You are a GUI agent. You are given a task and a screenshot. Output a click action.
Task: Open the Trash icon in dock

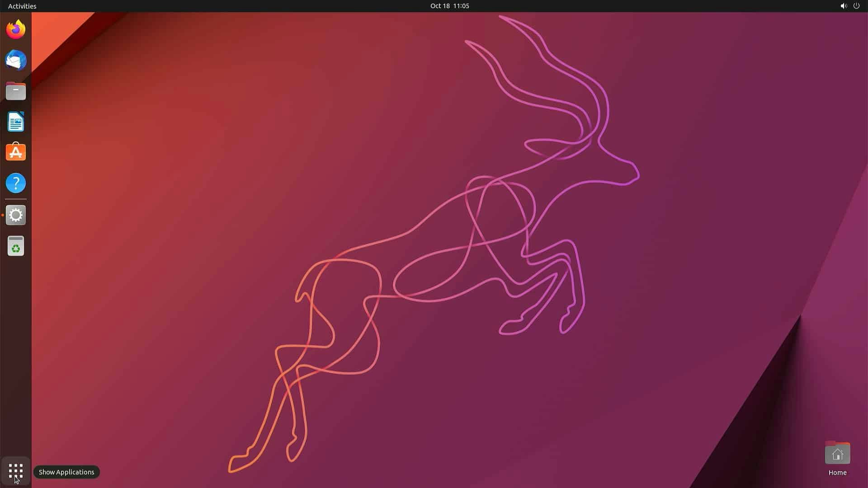click(16, 246)
